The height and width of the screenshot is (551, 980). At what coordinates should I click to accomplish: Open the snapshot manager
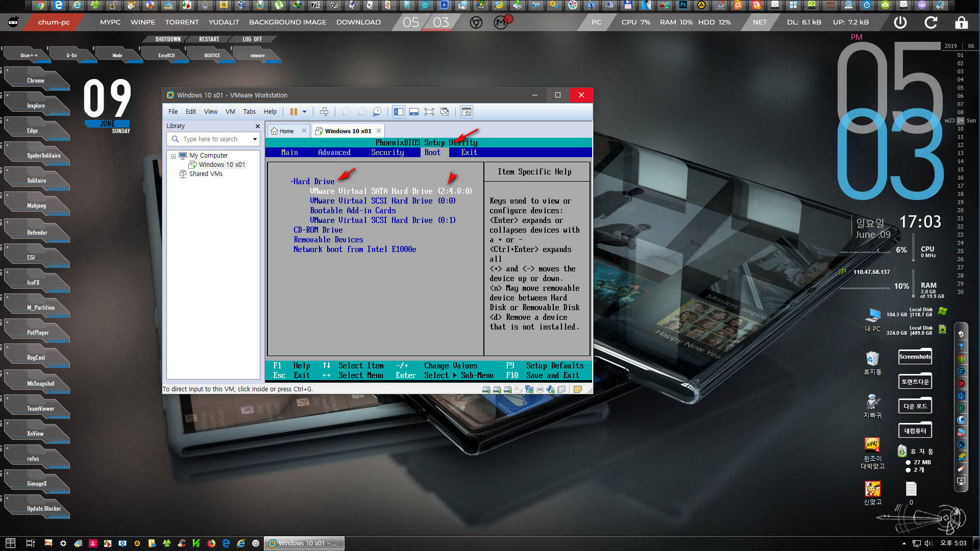[377, 112]
